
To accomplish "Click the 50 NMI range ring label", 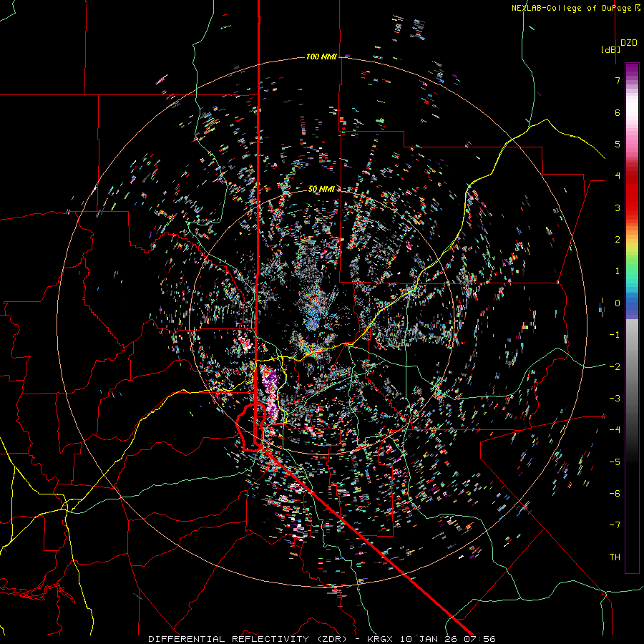I will (x=321, y=189).
